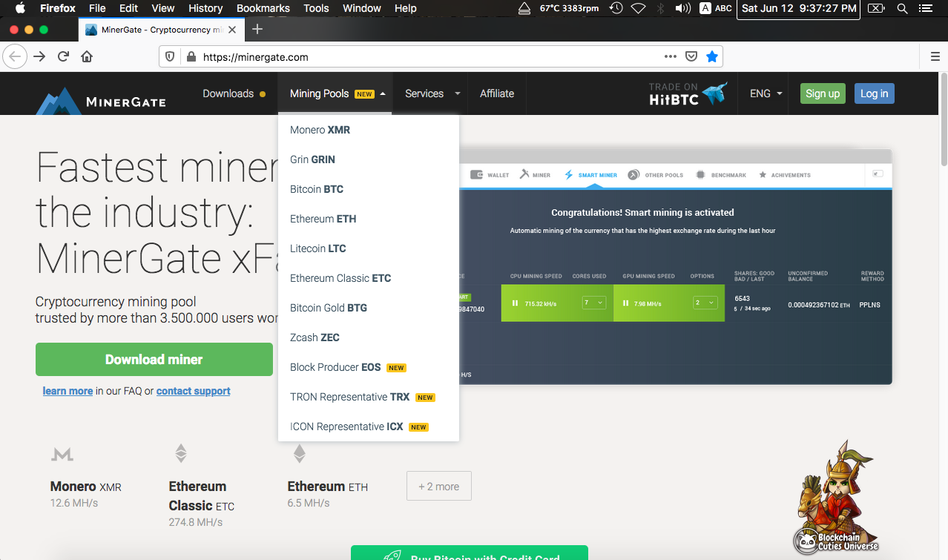Click the + 2 more button
The height and width of the screenshot is (560, 948).
click(x=439, y=487)
